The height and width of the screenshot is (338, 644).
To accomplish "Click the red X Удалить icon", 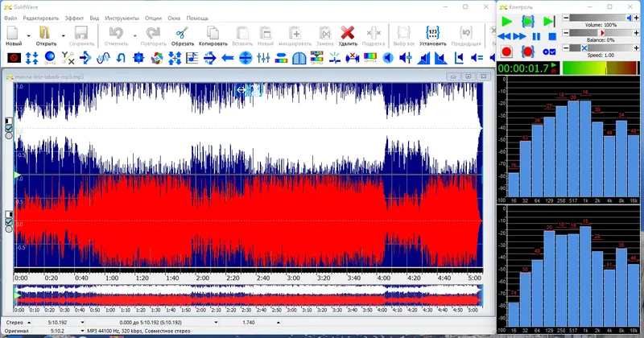I will pos(348,32).
